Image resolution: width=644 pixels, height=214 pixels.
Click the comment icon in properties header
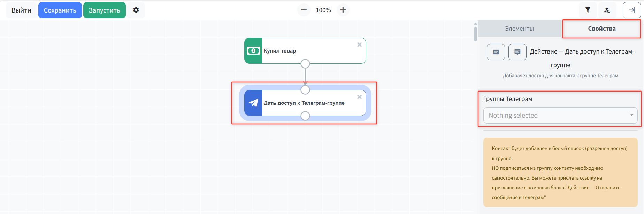pyautogui.click(x=517, y=52)
